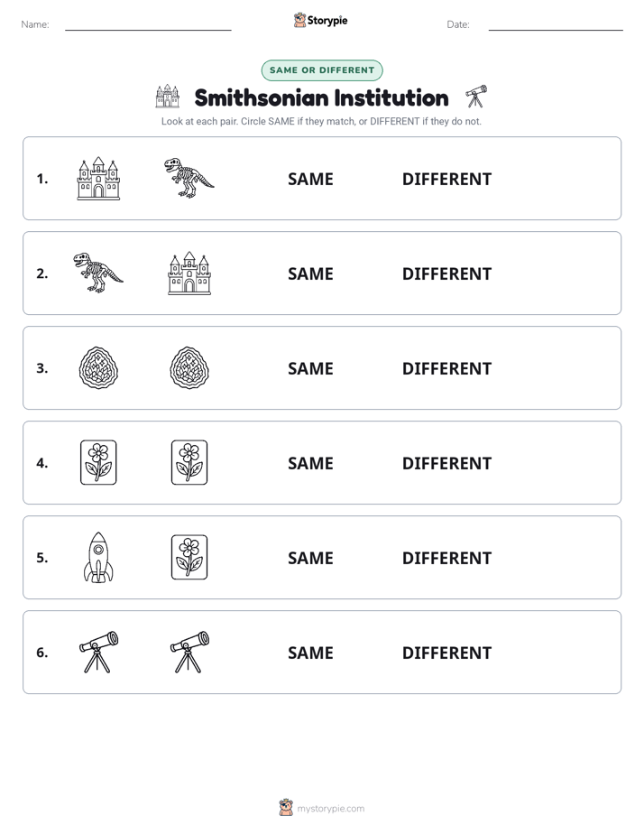Click the first geode icon in row 3
Image resolution: width=644 pixels, height=834 pixels.
click(x=98, y=367)
